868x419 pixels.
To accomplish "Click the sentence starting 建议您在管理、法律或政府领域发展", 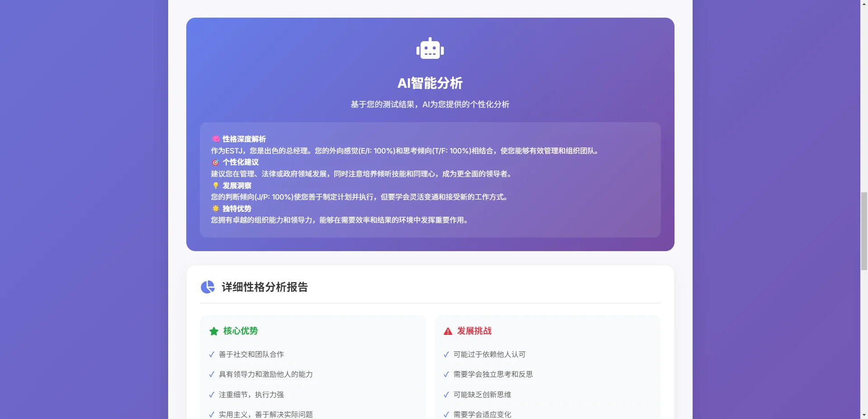I will coord(363,174).
